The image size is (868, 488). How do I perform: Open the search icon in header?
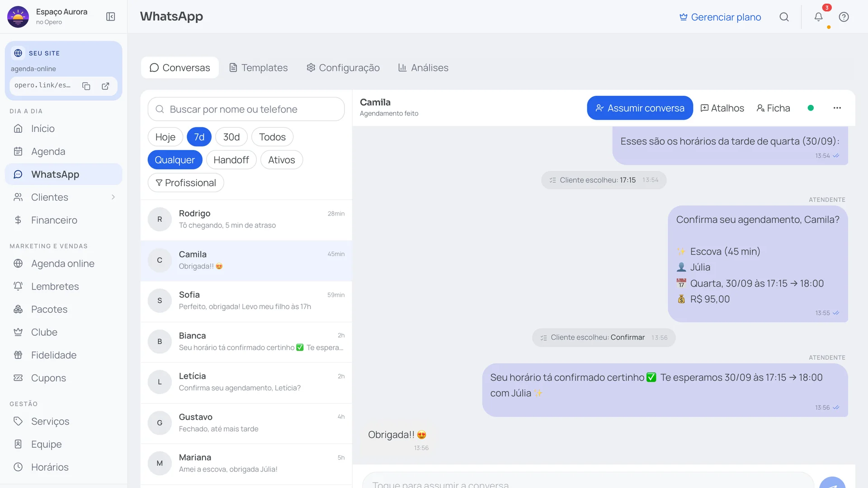[x=784, y=17]
